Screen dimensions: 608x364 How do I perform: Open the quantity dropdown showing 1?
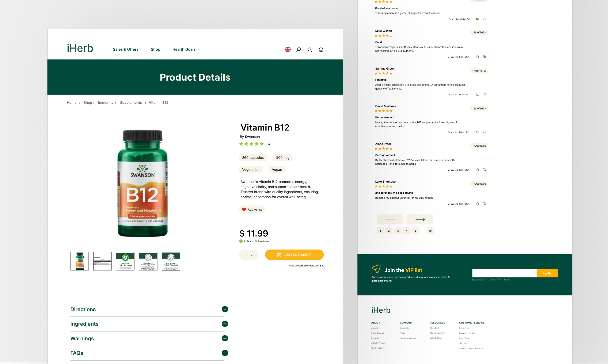coord(249,255)
